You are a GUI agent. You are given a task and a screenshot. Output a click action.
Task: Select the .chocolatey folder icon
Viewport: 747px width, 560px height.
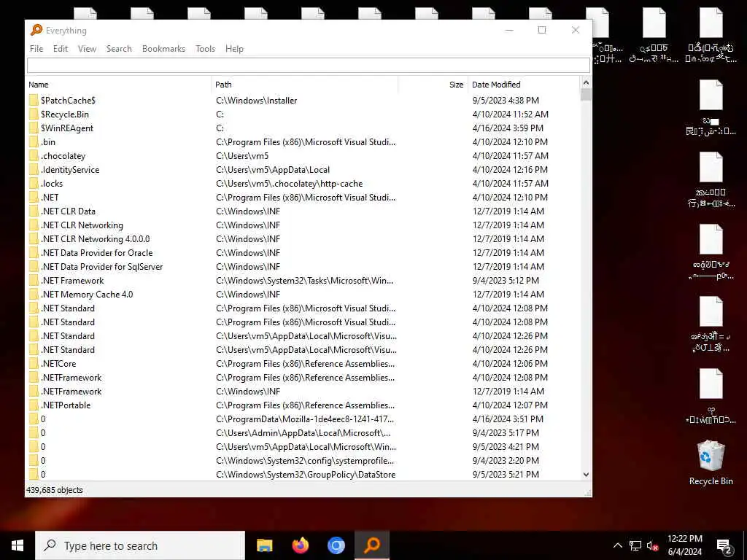point(34,156)
